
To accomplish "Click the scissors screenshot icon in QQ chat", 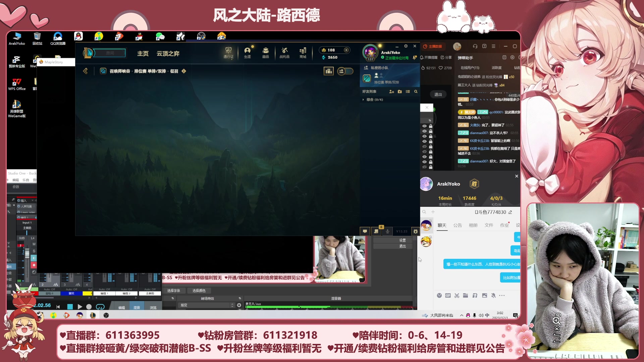I will [x=457, y=296].
